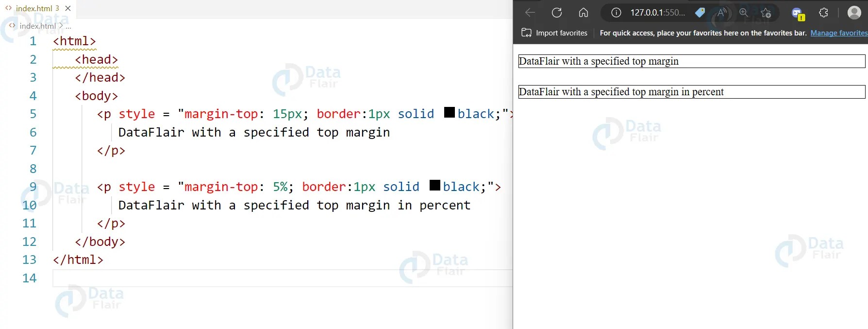Image resolution: width=868 pixels, height=329 pixels.
Task: Expand the breadcrumb chevron after index.html
Action: pyautogui.click(x=61, y=26)
